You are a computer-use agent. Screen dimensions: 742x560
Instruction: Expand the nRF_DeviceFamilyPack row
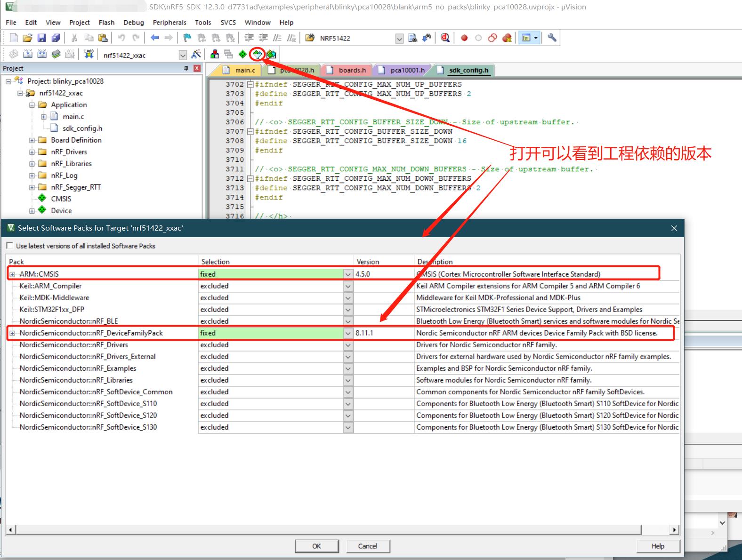[x=13, y=333]
